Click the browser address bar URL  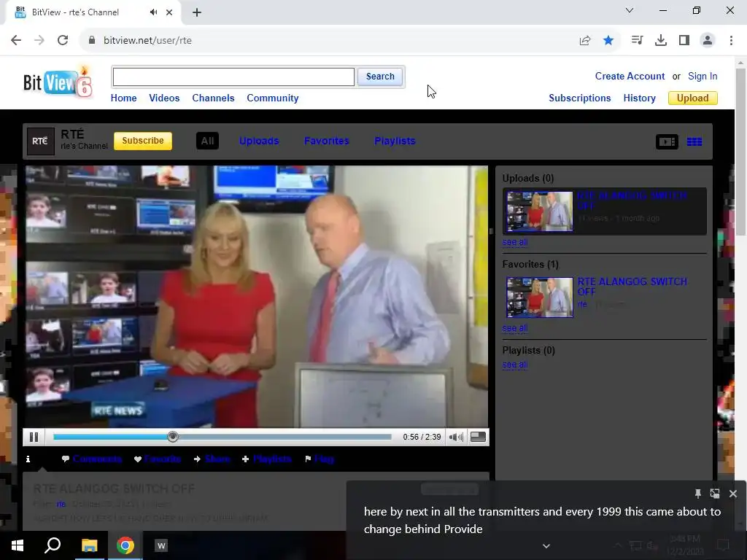(147, 41)
